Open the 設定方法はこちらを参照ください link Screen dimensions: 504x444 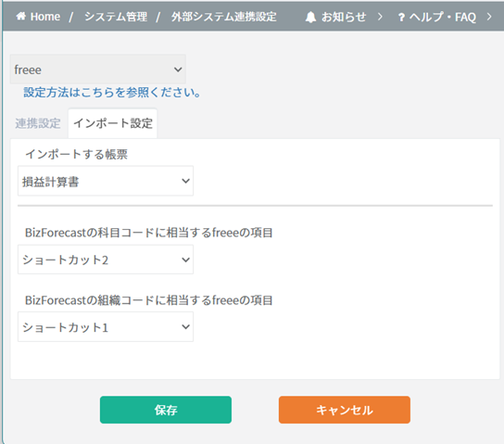[x=112, y=93]
